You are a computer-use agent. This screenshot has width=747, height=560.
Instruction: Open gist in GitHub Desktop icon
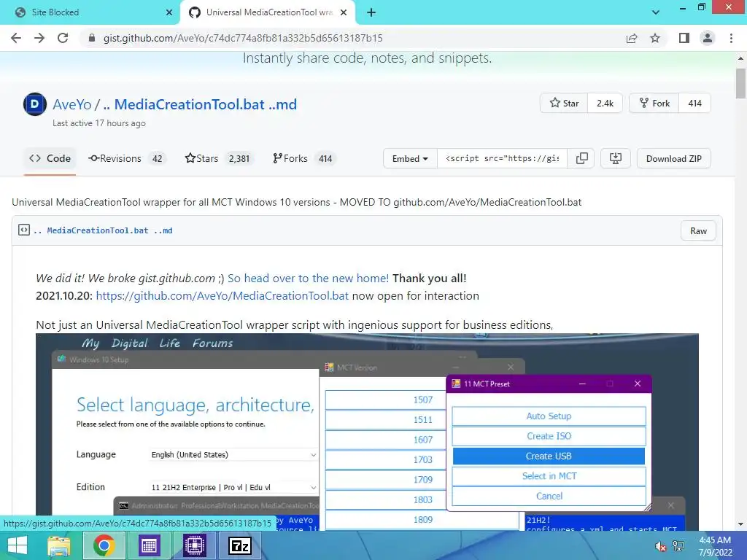[x=616, y=158]
